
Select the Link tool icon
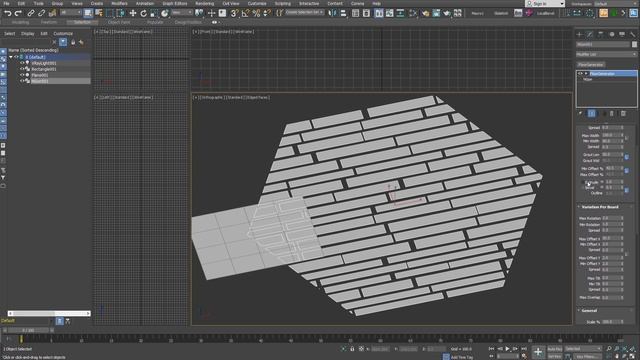click(x=31, y=13)
